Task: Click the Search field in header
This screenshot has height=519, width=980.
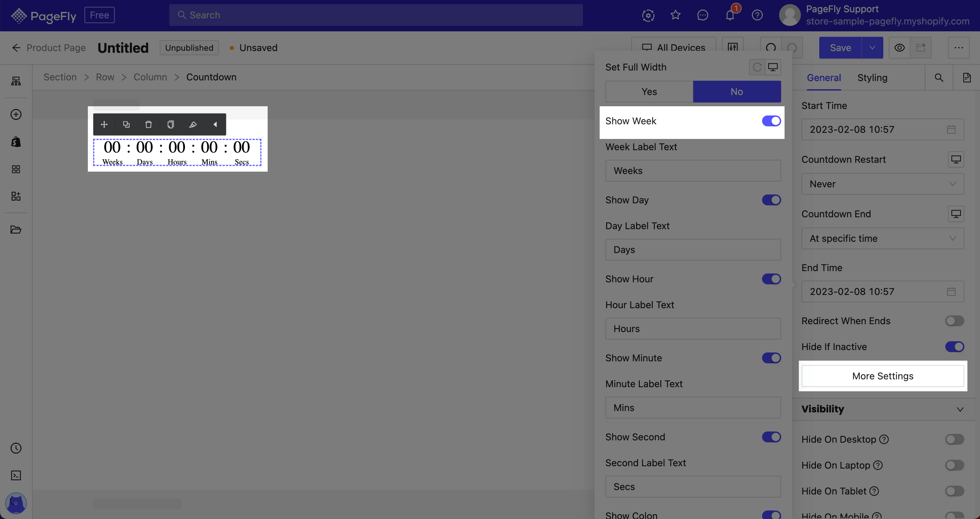Action: point(376,15)
